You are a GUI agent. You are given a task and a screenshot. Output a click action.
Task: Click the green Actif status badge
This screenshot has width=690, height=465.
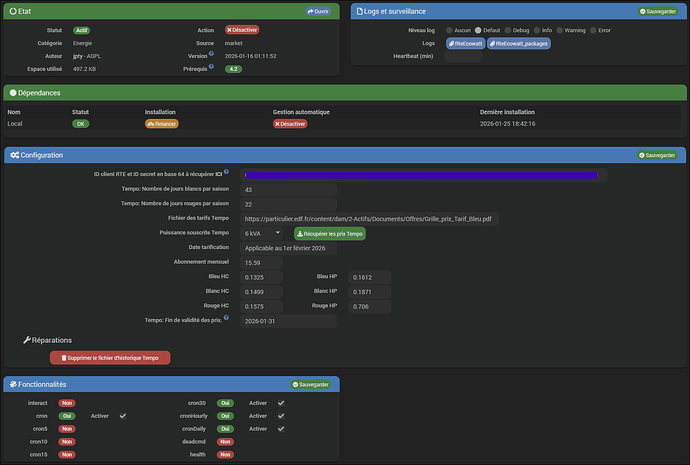click(x=81, y=30)
